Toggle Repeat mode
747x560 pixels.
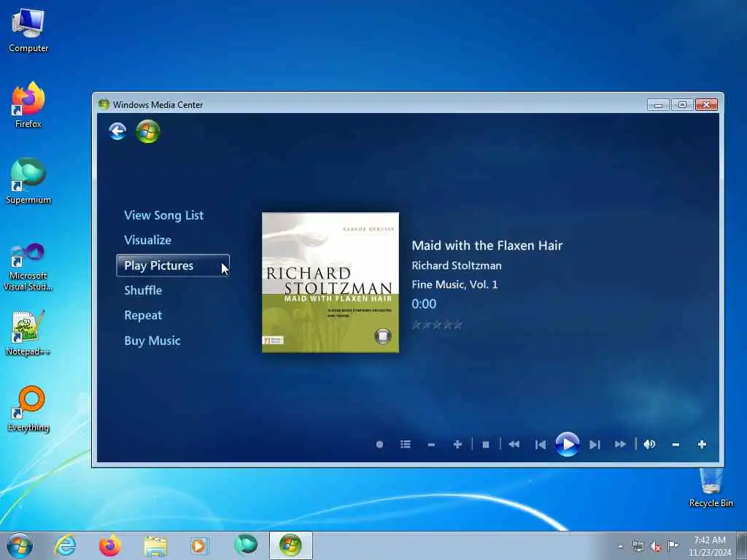(x=143, y=315)
